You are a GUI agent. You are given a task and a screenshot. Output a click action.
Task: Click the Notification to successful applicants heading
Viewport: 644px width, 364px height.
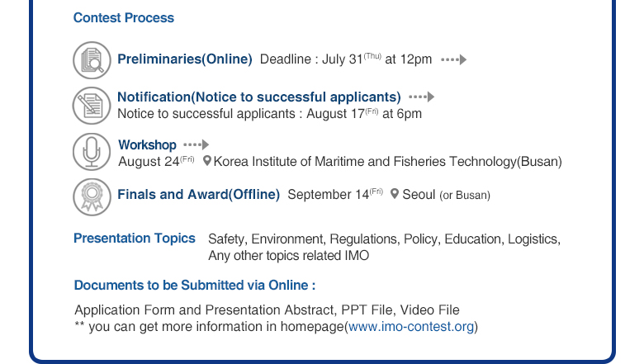coord(259,97)
